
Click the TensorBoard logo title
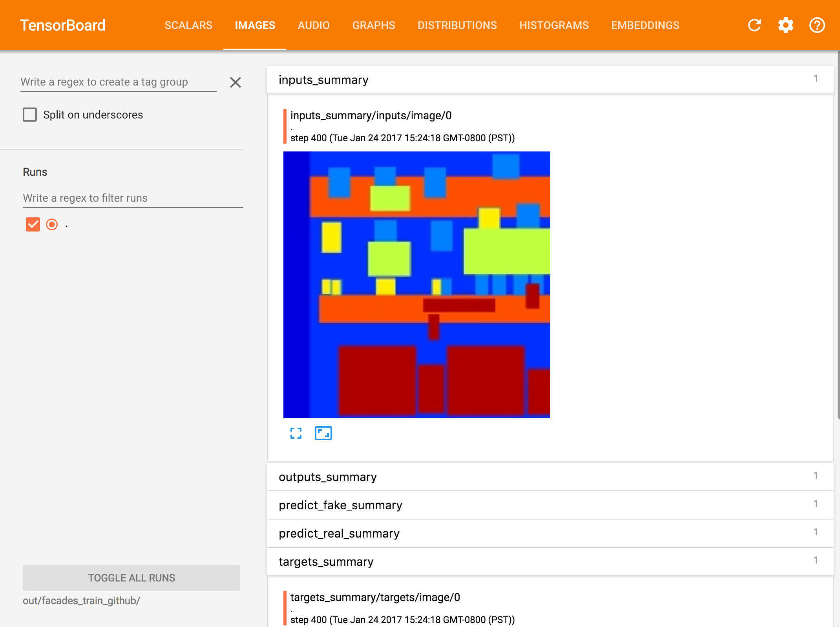tap(63, 26)
